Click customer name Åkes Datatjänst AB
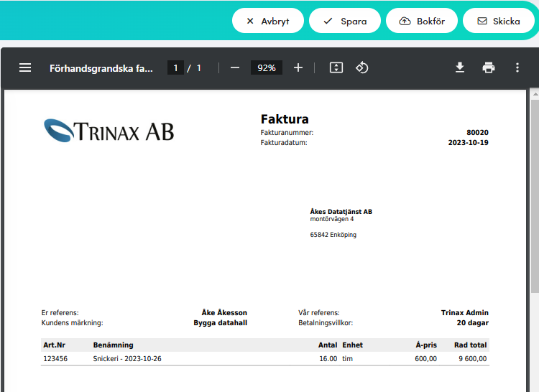The height and width of the screenshot is (392, 539). click(341, 212)
